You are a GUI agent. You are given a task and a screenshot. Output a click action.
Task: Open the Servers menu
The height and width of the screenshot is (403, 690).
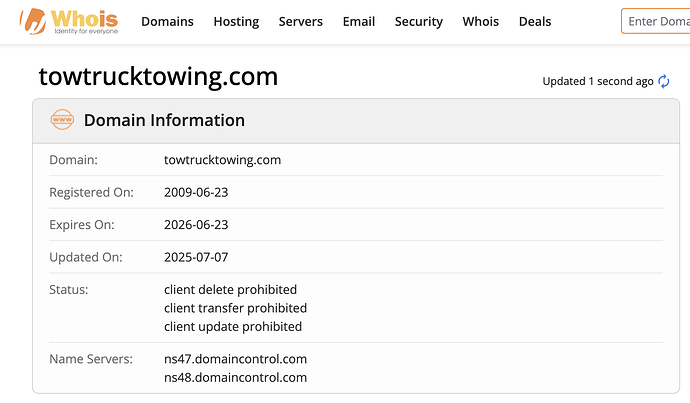click(x=300, y=21)
